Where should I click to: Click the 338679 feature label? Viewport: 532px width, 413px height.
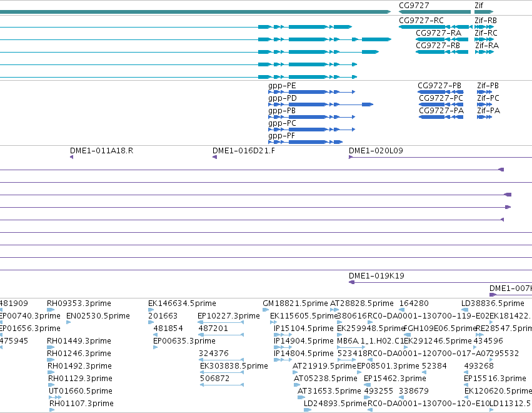pyautogui.click(x=414, y=391)
